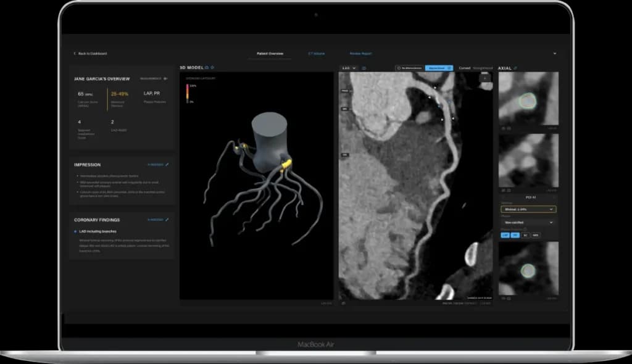
Task: Click the blue Report Used button
Action: point(438,68)
